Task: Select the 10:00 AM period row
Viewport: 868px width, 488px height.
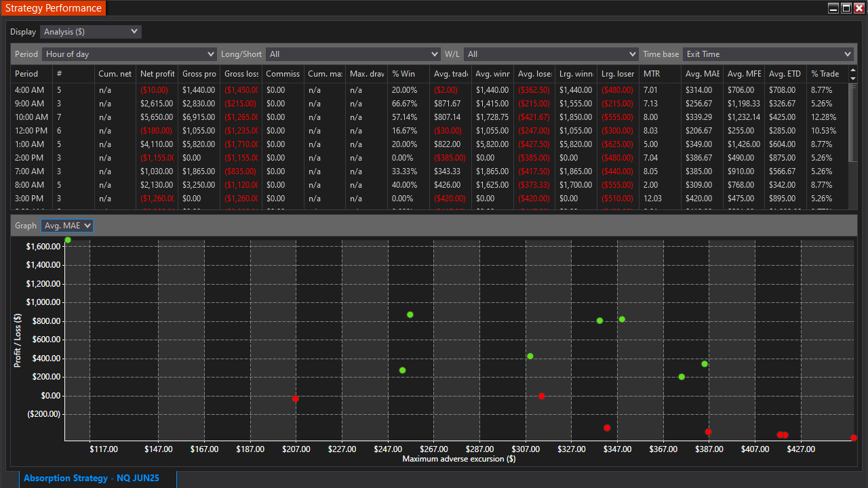Action: (x=429, y=117)
